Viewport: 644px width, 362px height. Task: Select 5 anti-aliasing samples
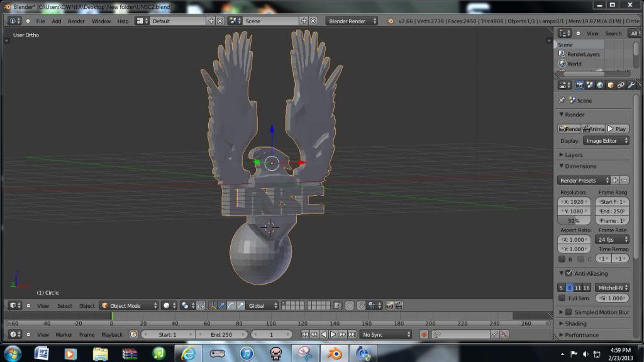pos(561,288)
